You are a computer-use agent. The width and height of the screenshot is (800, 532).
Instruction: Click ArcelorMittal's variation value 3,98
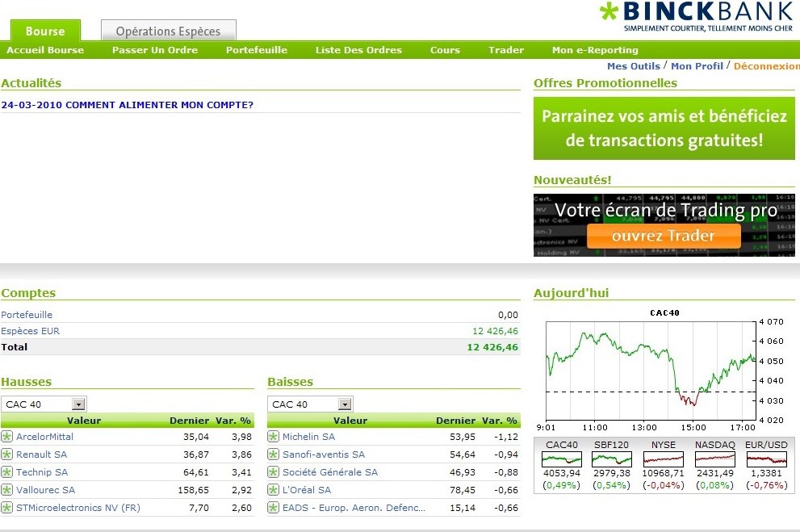[x=242, y=437]
